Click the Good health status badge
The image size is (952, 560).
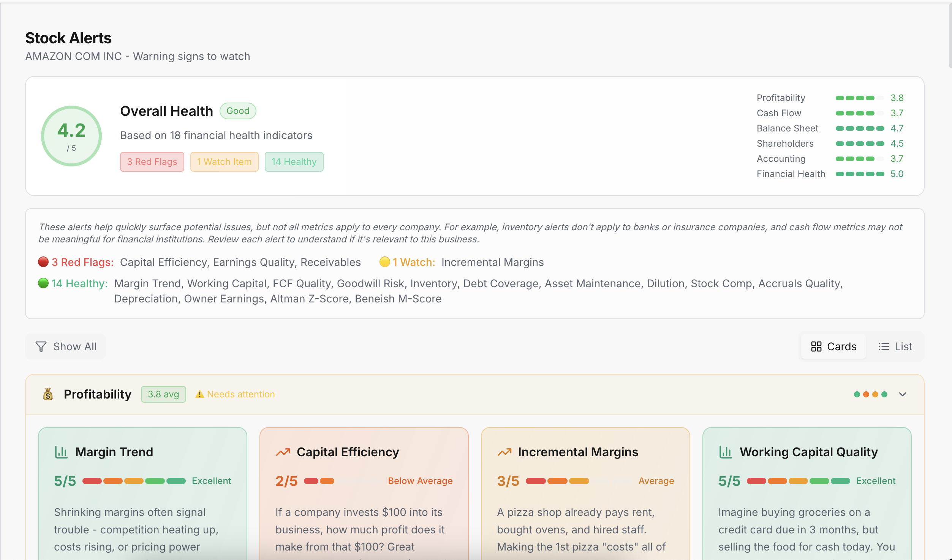tap(238, 111)
